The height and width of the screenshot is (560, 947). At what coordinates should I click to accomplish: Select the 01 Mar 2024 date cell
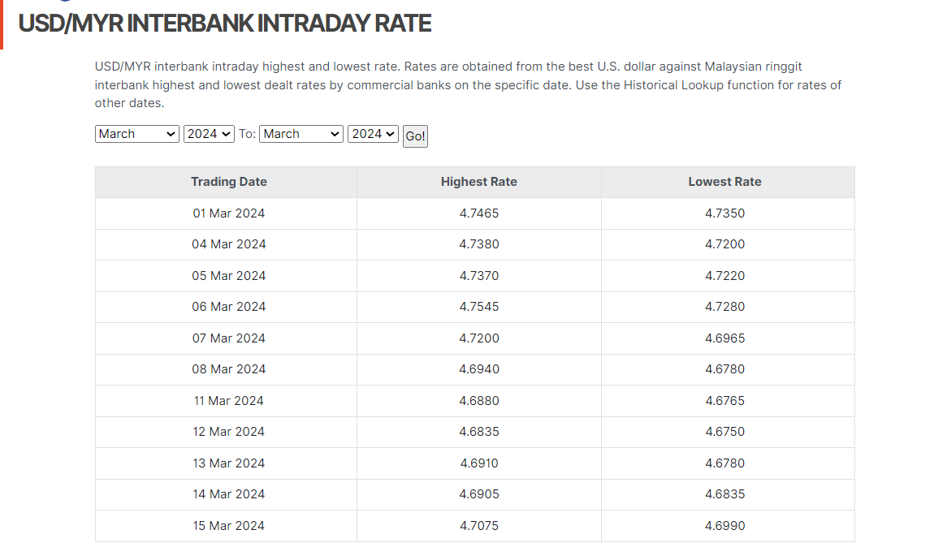(x=229, y=213)
